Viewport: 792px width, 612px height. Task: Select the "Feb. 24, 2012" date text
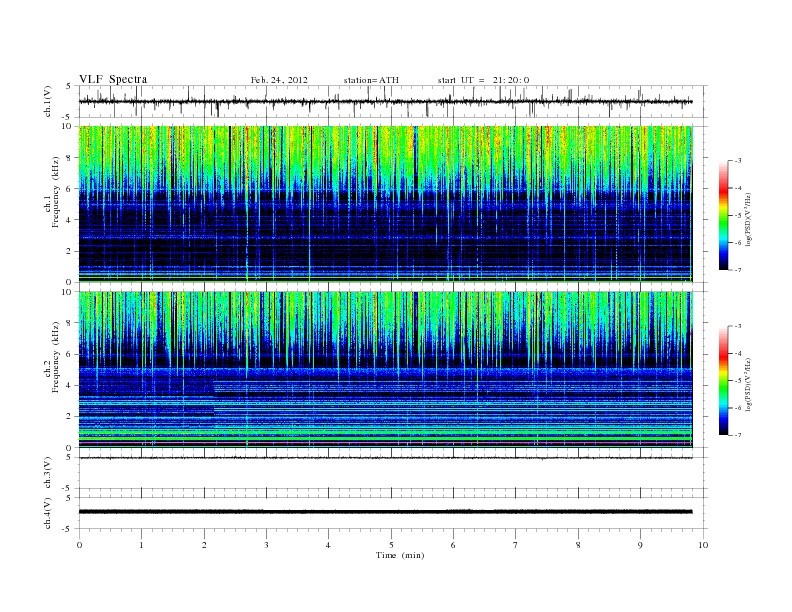[279, 80]
